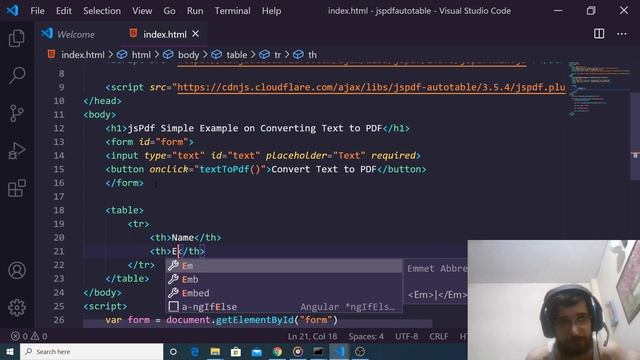Click index.html in the breadcrumb

click(82, 55)
